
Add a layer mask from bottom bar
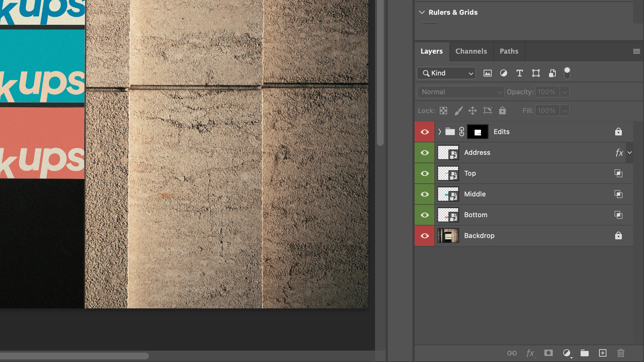click(x=548, y=353)
